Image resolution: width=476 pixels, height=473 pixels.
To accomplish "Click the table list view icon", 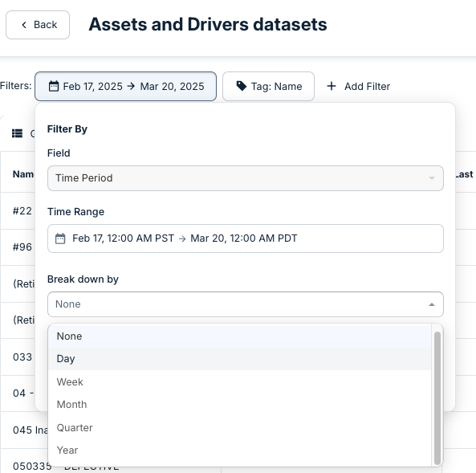I will 18,133.
